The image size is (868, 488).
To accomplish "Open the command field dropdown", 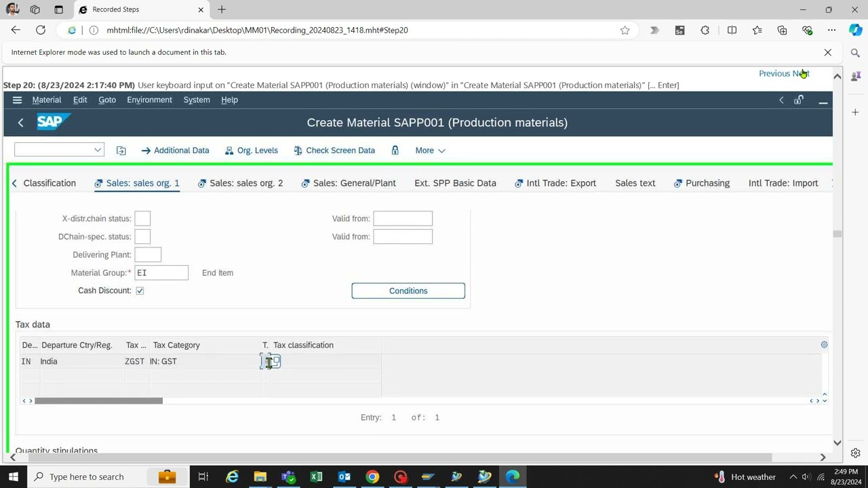I will point(97,150).
